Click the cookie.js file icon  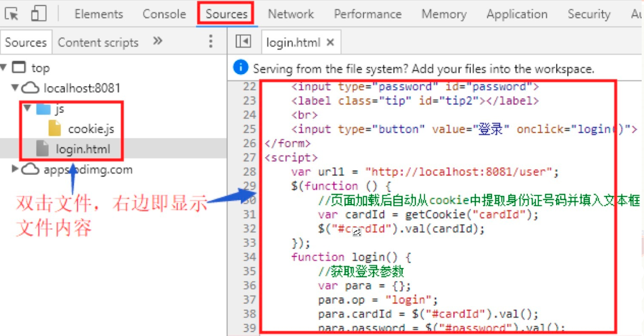click(55, 128)
